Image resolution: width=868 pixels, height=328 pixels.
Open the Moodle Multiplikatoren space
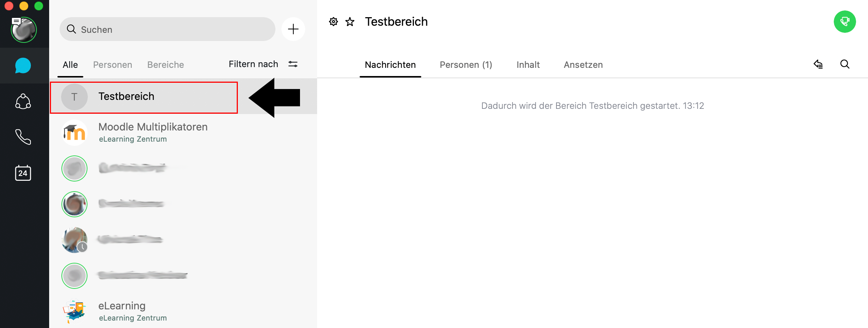point(153,132)
